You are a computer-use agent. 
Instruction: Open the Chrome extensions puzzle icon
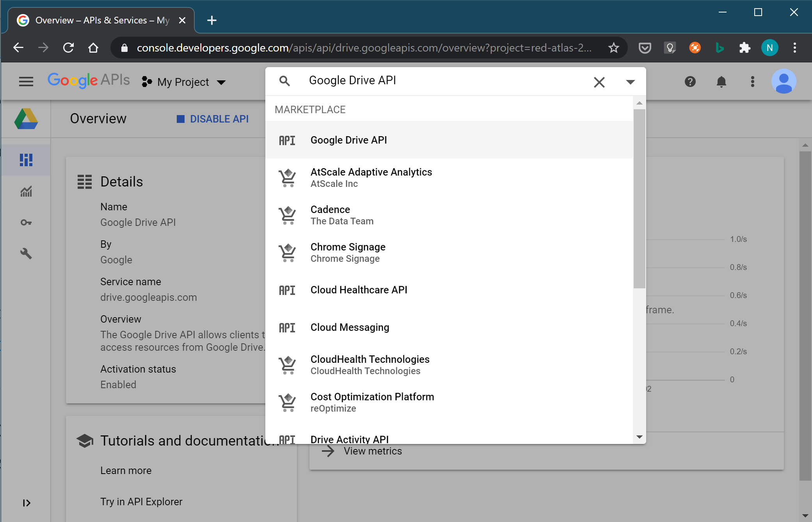click(744, 48)
